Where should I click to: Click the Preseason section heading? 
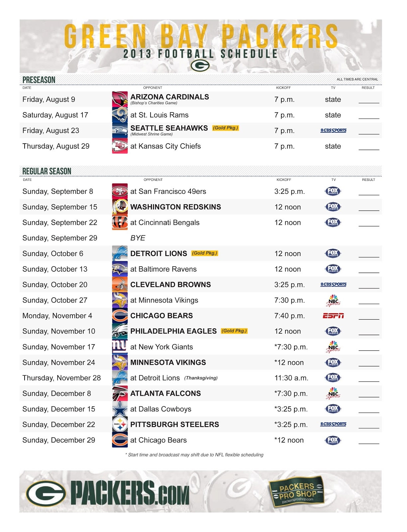39,80
